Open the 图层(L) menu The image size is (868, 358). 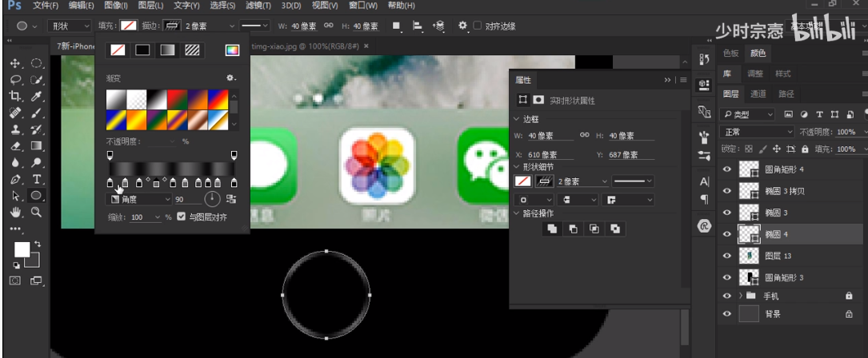coord(150,6)
